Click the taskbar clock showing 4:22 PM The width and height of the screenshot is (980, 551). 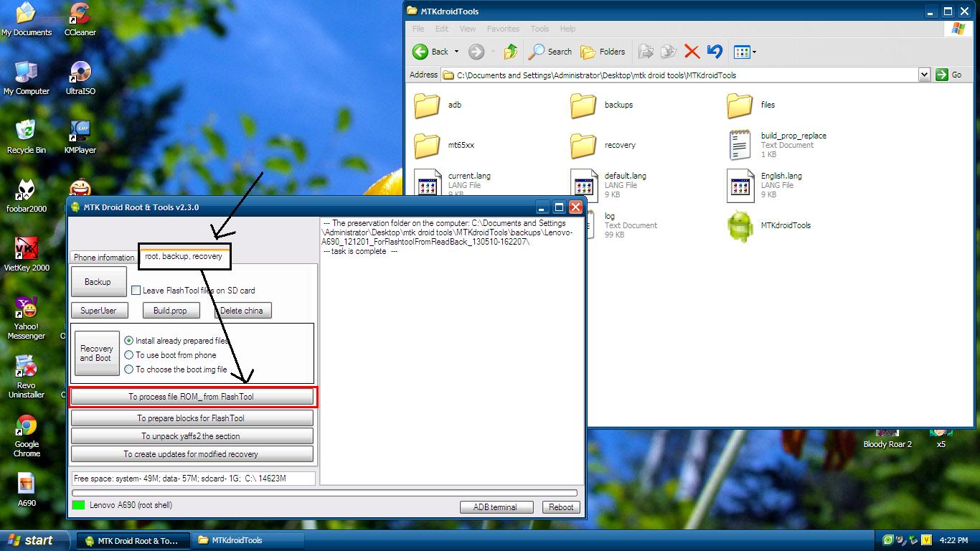[x=953, y=540]
